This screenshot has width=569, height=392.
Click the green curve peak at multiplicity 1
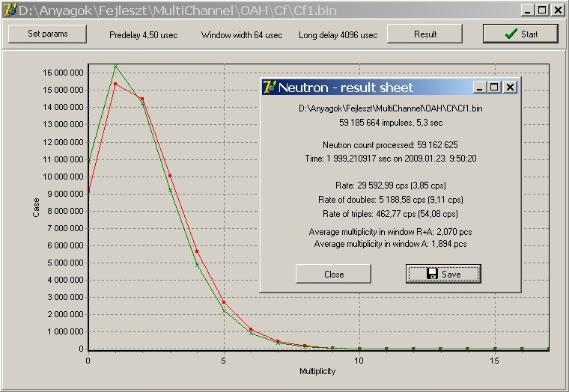pos(115,67)
